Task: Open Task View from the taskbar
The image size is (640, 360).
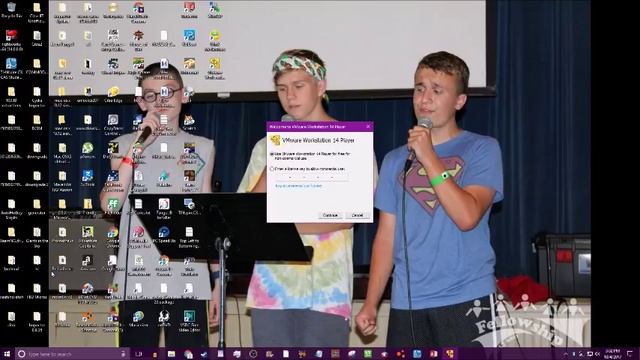Action: click(138, 354)
